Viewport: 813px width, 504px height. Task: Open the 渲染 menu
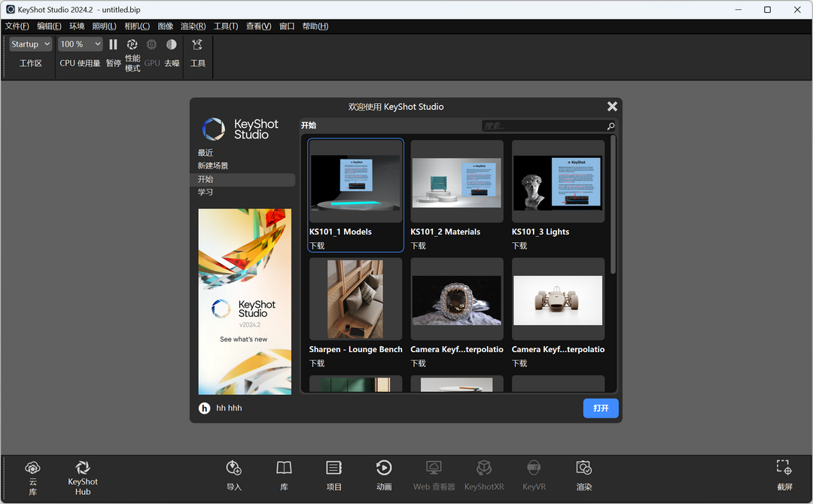193,26
